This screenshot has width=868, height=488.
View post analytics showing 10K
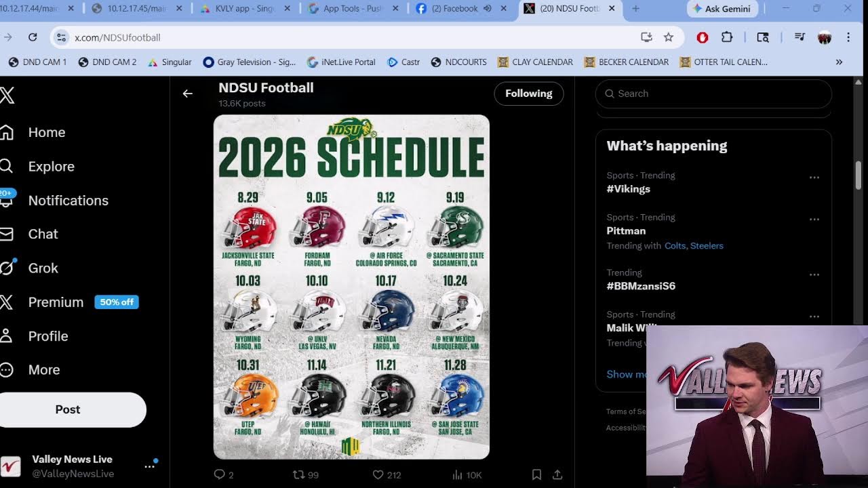467,474
